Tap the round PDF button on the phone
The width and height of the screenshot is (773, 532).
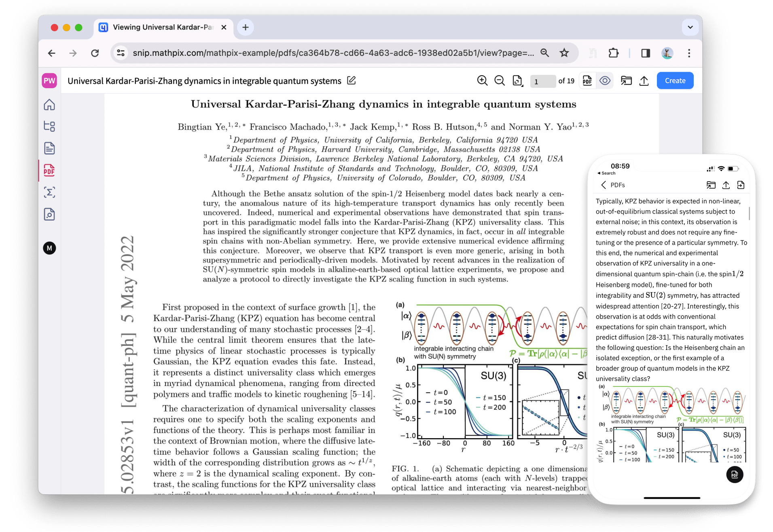735,475
